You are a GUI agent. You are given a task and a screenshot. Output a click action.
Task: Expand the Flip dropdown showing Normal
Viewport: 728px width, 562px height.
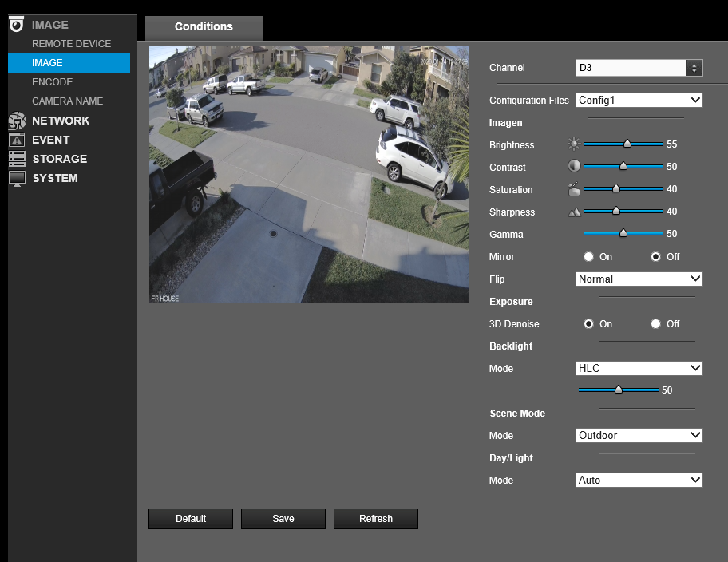click(x=639, y=279)
